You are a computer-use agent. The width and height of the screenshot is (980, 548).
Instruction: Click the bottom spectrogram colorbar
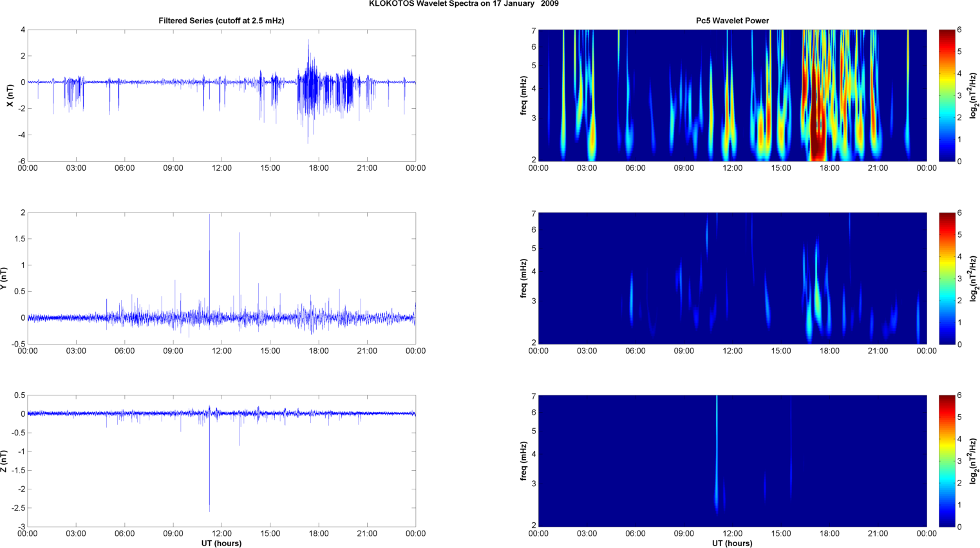pyautogui.click(x=947, y=461)
